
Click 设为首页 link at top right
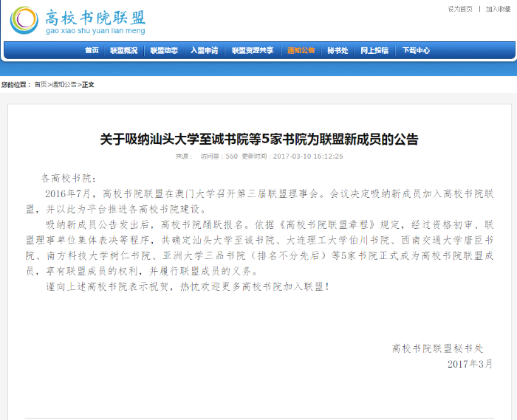[x=460, y=9]
